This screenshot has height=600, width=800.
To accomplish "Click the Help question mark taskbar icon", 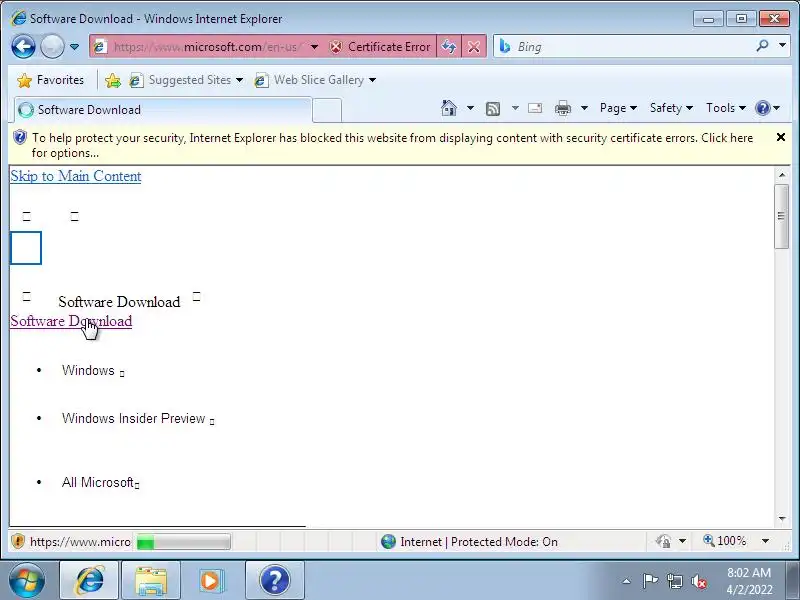I will pos(274,581).
